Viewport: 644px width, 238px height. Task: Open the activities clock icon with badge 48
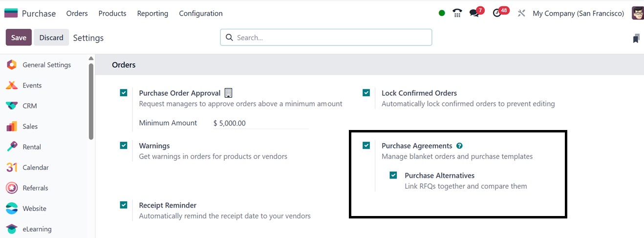tap(497, 13)
